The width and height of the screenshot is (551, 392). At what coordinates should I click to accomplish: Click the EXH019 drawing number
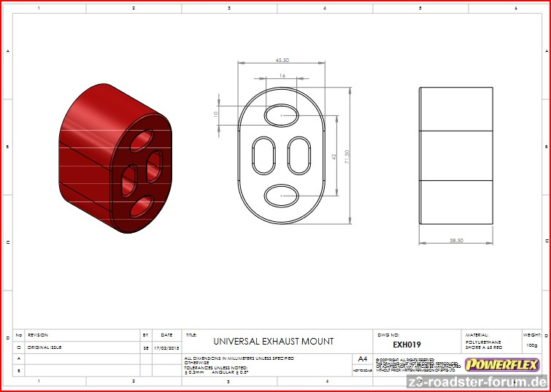pyautogui.click(x=406, y=345)
